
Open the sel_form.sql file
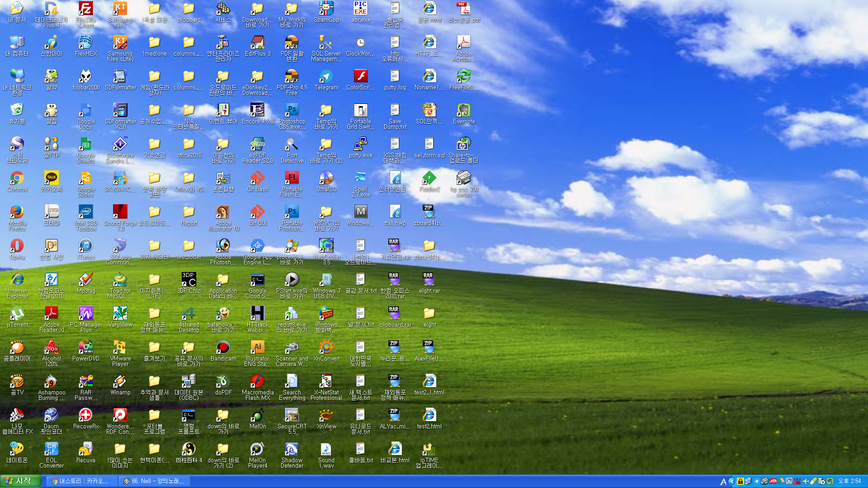point(429,147)
